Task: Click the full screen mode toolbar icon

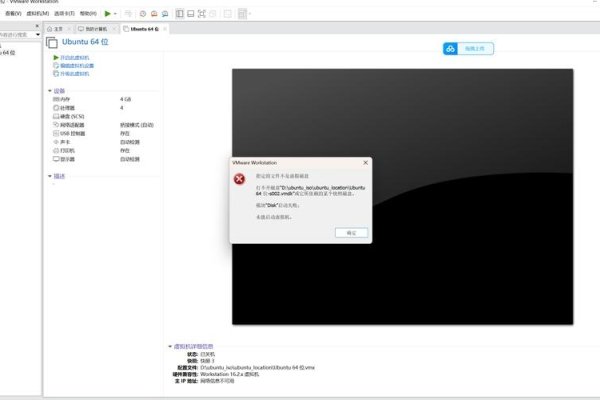Action: (202, 14)
